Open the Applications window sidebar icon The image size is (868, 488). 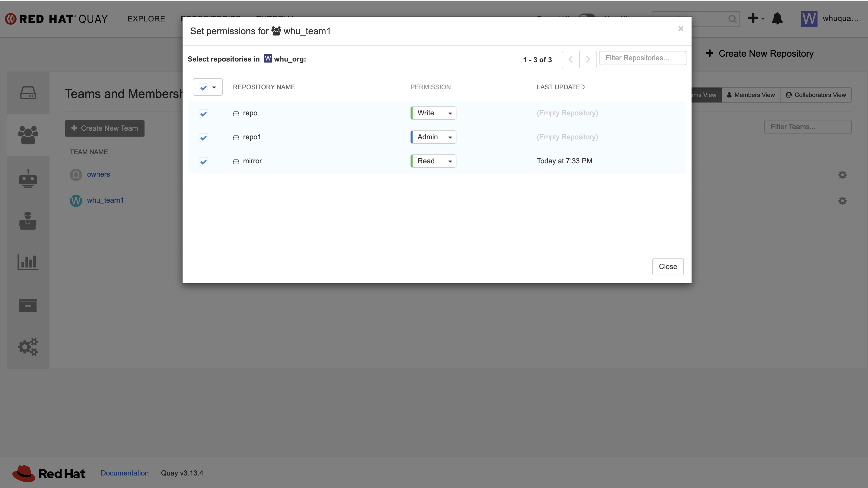tap(28, 305)
